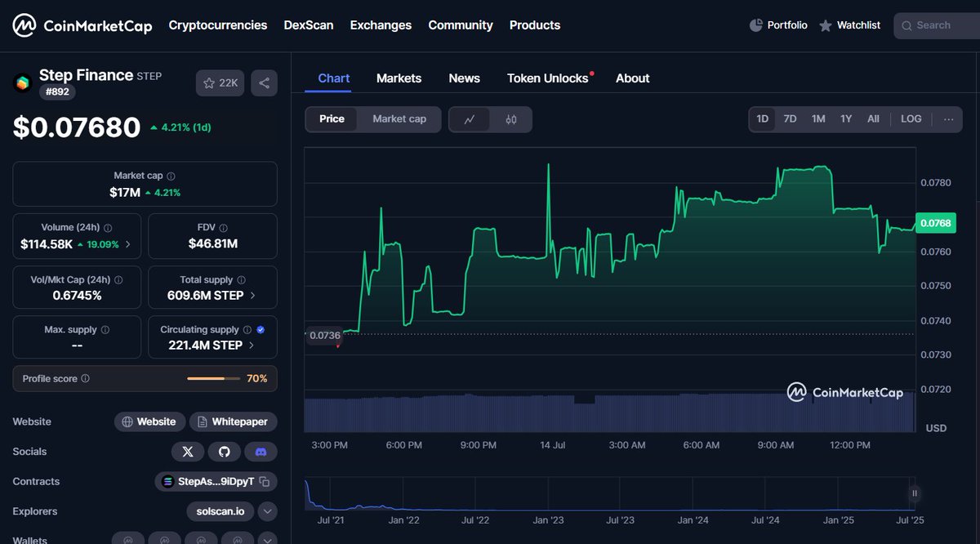Select 1M time range
Screen dimensions: 980x544
[818, 119]
